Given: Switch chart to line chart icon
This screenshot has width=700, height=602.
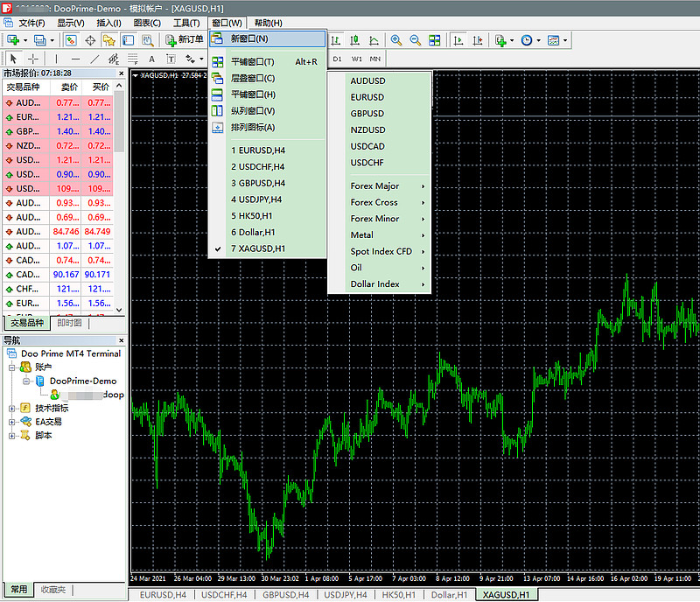Looking at the screenshot, I should (374, 40).
